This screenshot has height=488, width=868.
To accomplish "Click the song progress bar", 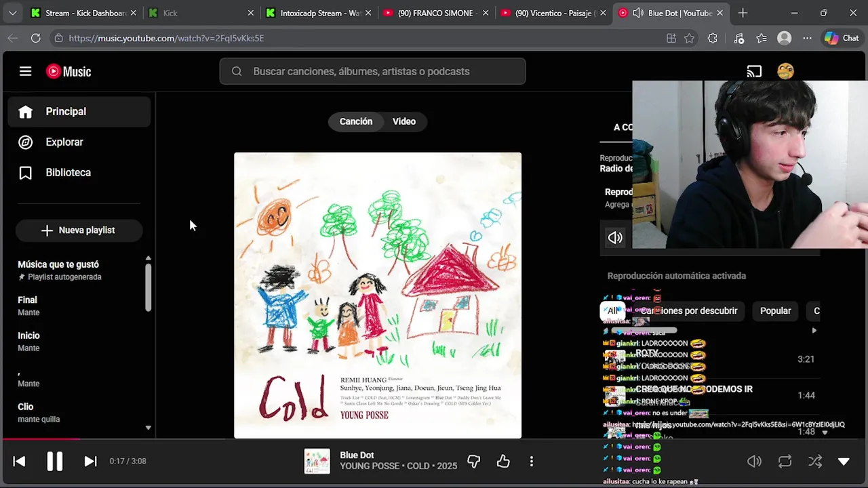I will [434, 439].
